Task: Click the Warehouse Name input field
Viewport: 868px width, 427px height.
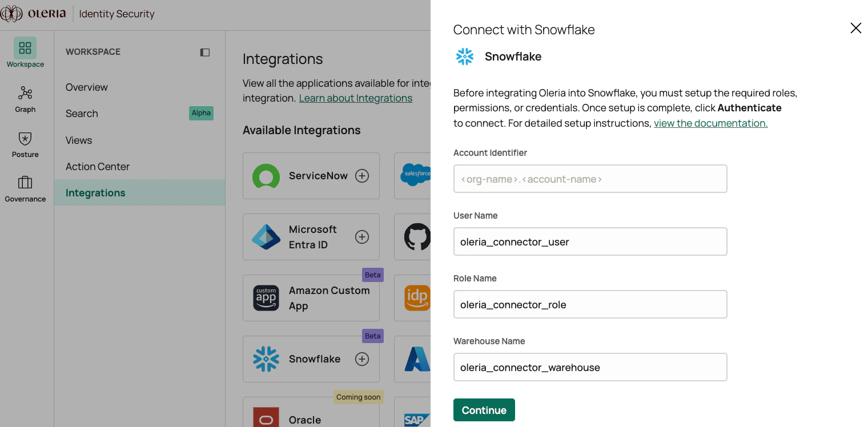Action: [590, 367]
